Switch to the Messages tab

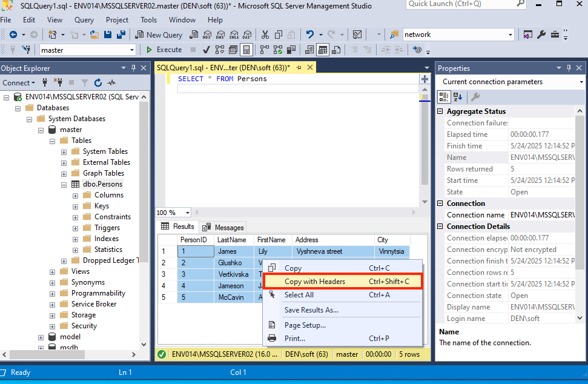point(223,227)
